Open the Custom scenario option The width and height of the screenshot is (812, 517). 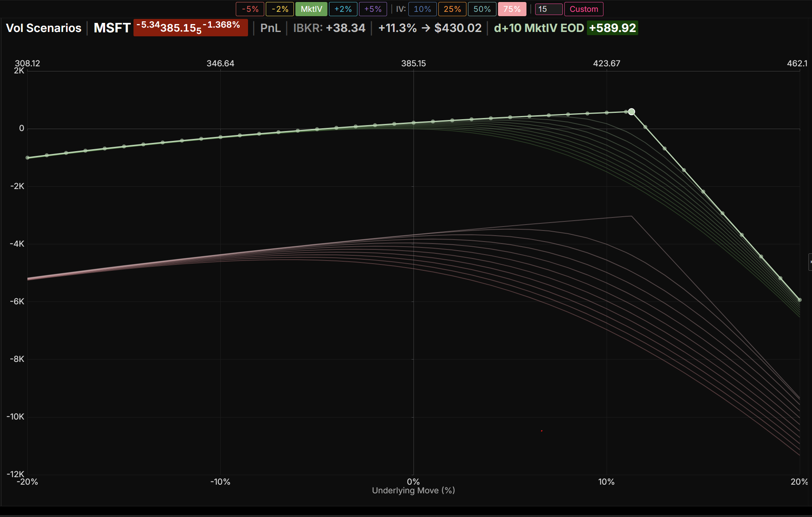click(584, 9)
